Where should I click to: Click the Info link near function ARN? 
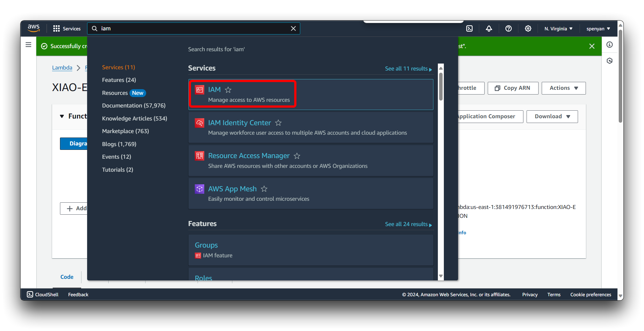[462, 233]
